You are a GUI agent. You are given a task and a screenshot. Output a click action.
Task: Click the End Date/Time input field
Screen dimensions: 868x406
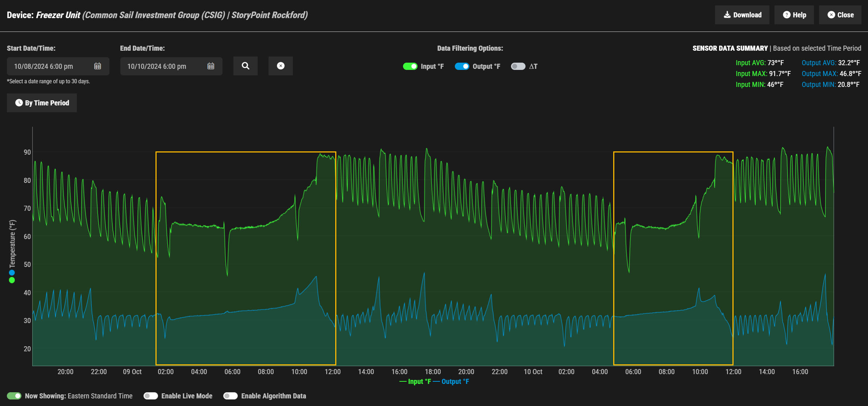(x=164, y=66)
